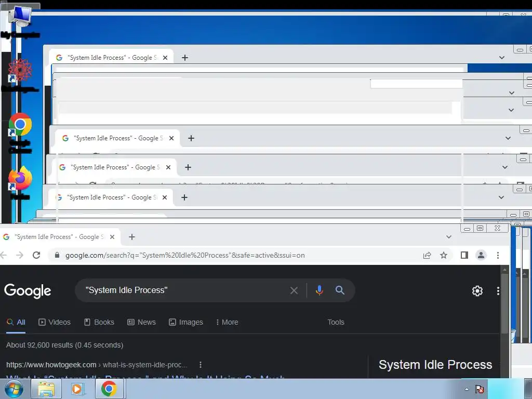Switch to Images results
532x399 pixels.
[x=186, y=322]
